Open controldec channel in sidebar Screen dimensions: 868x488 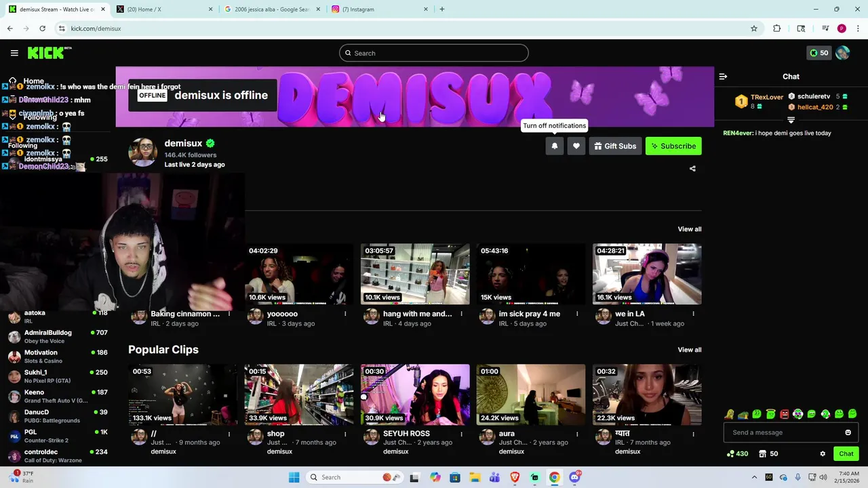[57, 456]
